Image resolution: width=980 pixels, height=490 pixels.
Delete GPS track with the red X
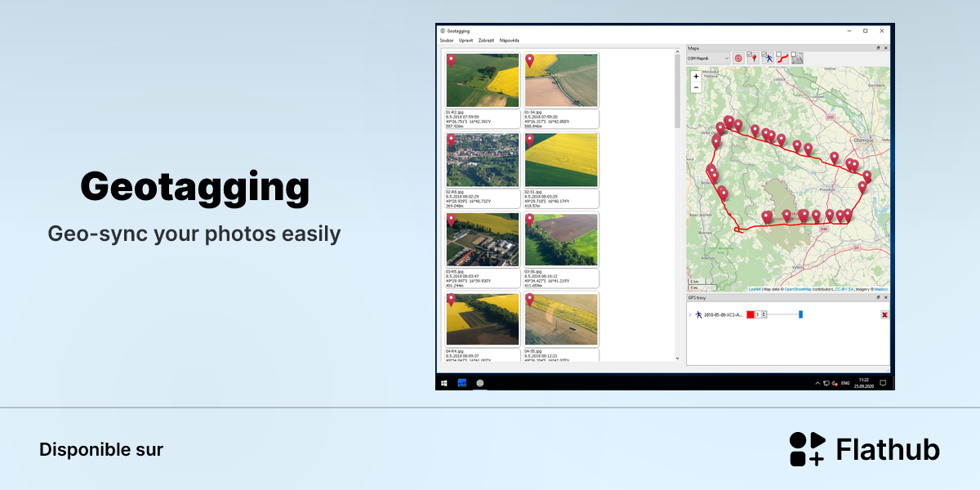(x=884, y=314)
